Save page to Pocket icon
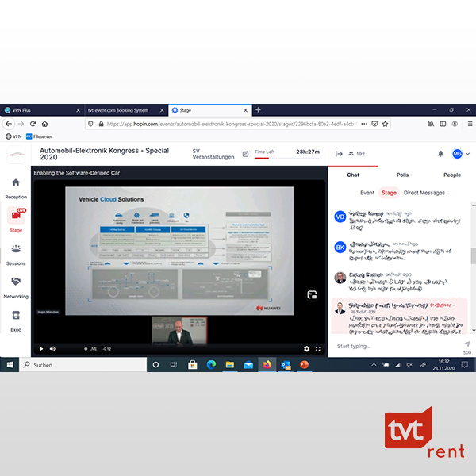Screen dimensions: 476x476 (374, 124)
